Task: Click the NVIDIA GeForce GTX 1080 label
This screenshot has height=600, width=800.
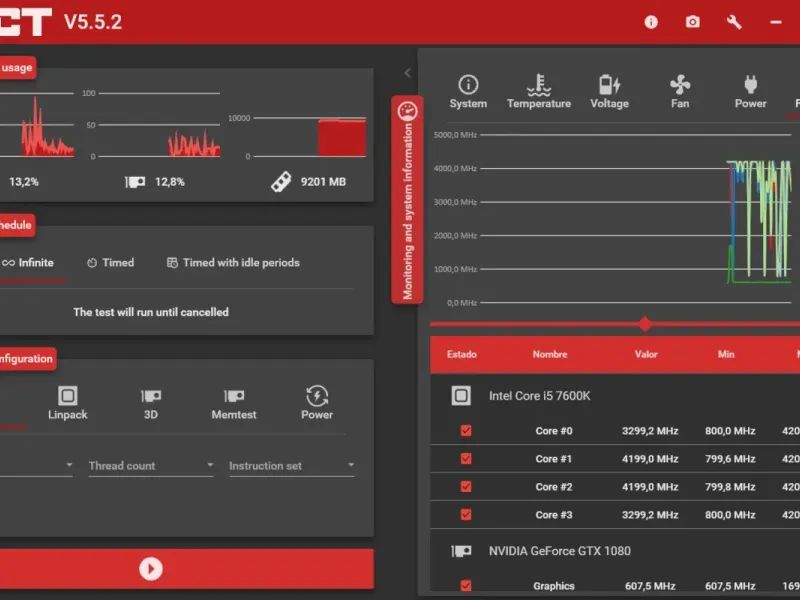Action: [x=560, y=551]
